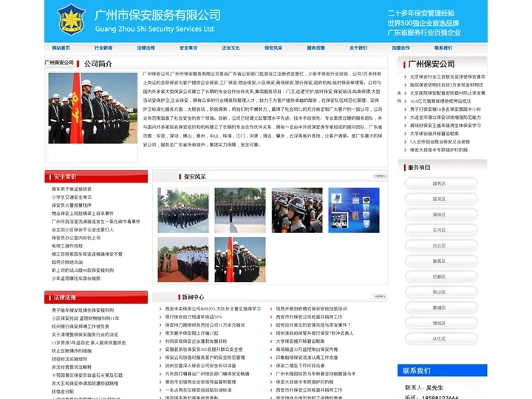Open the helmeted guards close-up thumbnail

(297, 210)
